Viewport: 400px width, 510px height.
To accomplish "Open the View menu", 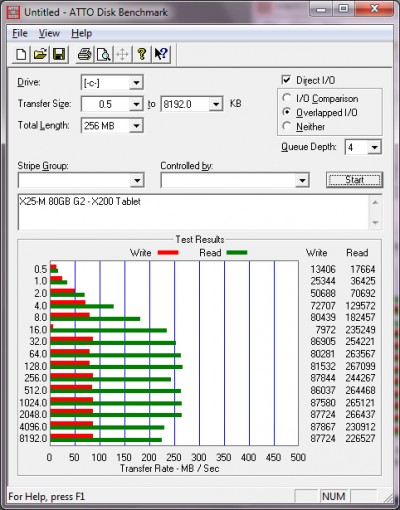I will (49, 33).
